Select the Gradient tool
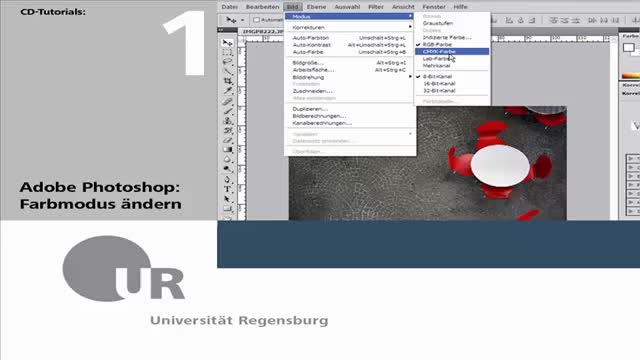 (x=227, y=150)
